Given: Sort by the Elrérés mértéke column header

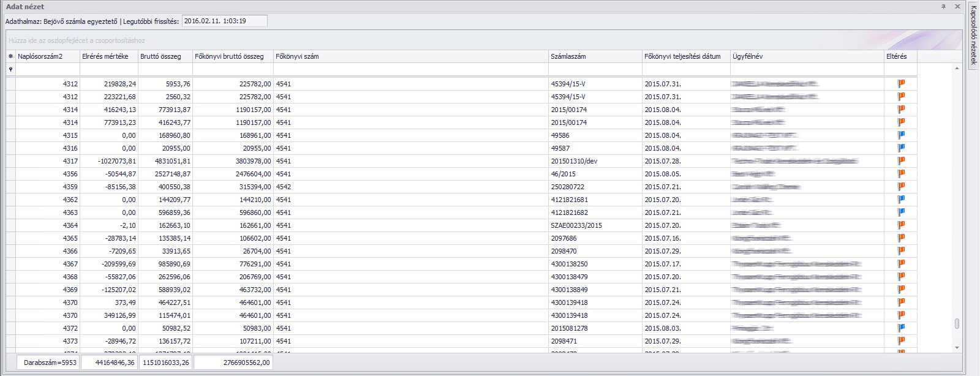Looking at the screenshot, I should point(108,56).
